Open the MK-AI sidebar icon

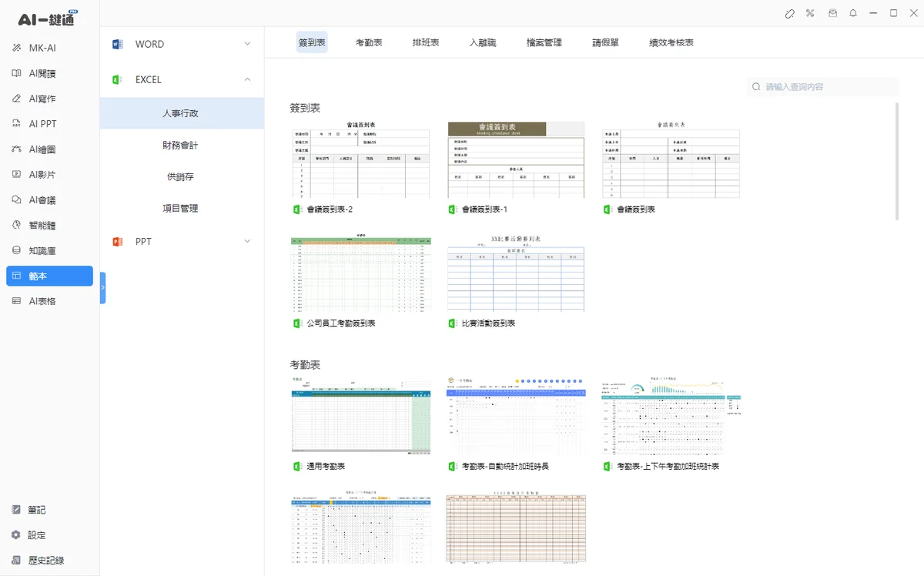(17, 48)
